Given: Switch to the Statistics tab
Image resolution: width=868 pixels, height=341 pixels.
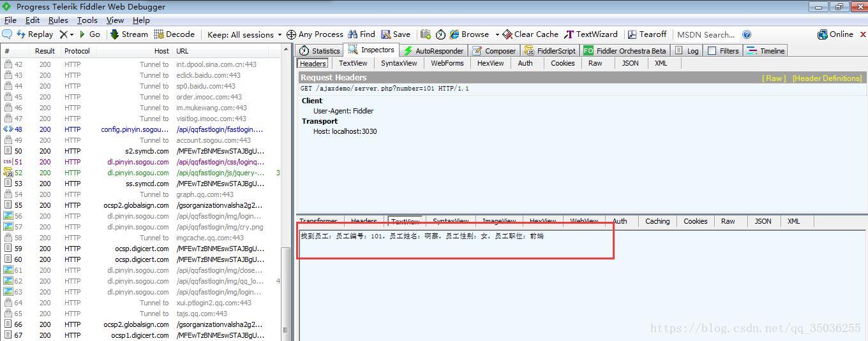Looking at the screenshot, I should [319, 50].
